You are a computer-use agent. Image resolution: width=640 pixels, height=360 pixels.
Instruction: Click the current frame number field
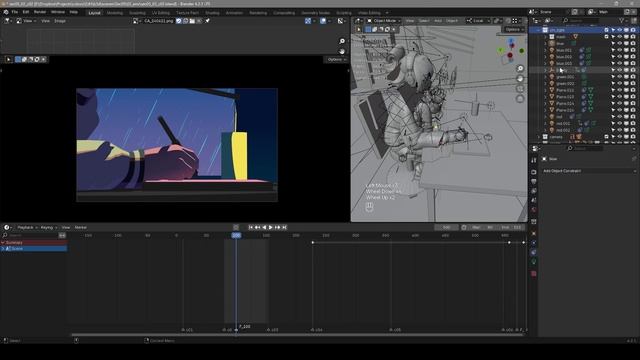click(447, 227)
